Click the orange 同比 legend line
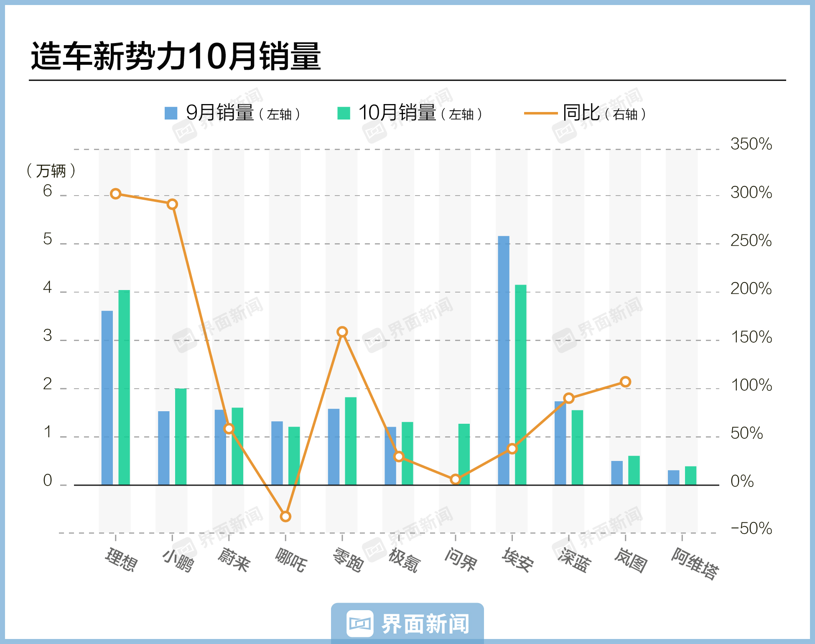This screenshot has height=644, width=815. pos(540,113)
